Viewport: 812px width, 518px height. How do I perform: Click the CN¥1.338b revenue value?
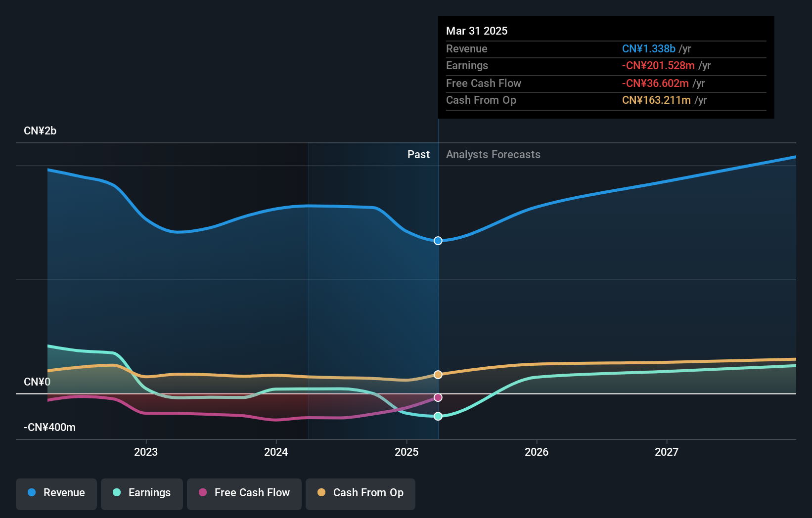[649, 49]
